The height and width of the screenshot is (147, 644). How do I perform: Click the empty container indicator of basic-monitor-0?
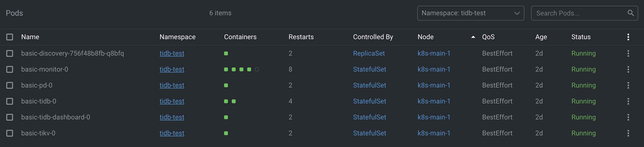257,69
